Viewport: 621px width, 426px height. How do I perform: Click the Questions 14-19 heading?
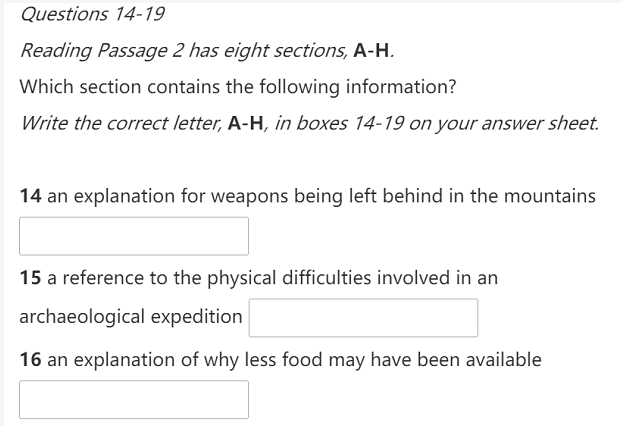(92, 14)
